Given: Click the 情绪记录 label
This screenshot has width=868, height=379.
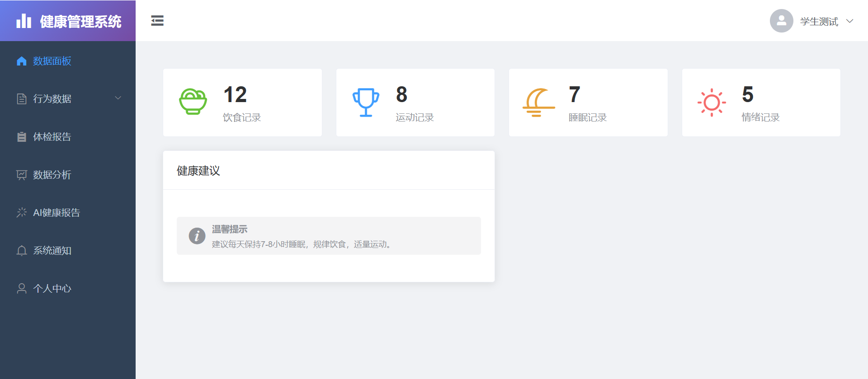Looking at the screenshot, I should point(760,117).
